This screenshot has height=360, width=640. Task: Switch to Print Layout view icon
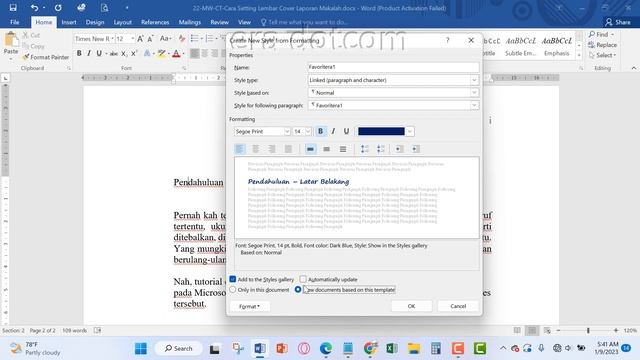click(x=532, y=330)
